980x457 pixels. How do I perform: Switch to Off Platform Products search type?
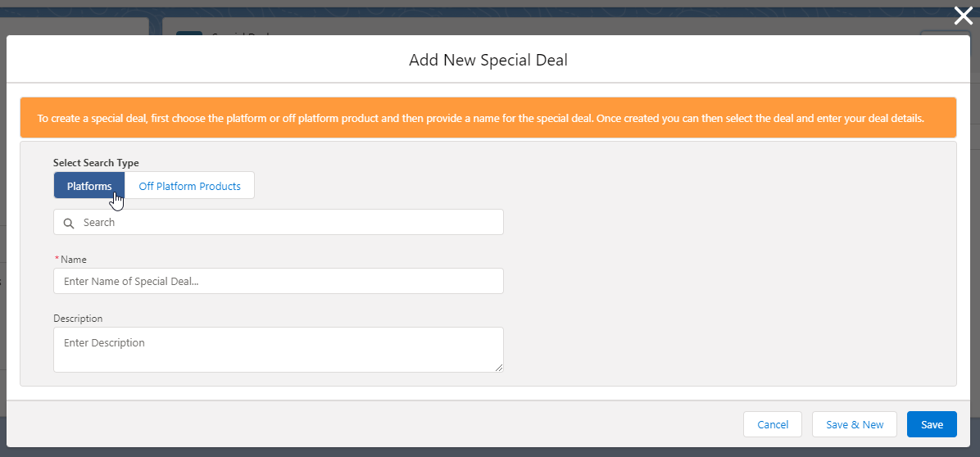tap(189, 186)
